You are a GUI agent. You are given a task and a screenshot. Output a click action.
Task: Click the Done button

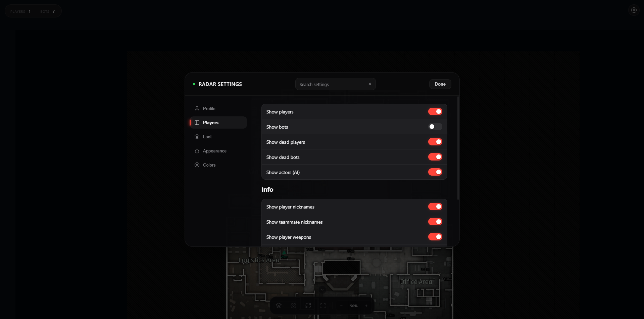(440, 84)
